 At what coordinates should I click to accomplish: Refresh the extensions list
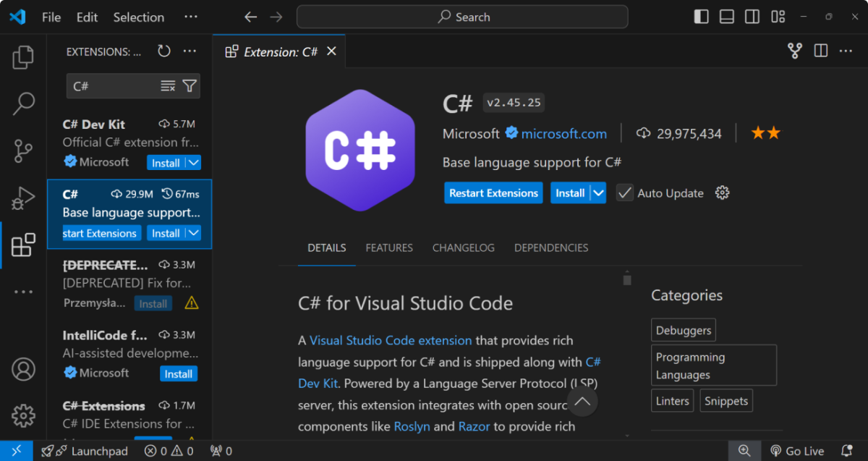pos(163,51)
